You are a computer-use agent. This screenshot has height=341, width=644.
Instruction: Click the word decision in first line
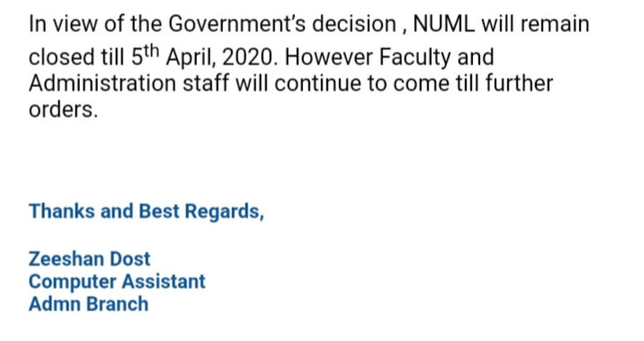[354, 24]
